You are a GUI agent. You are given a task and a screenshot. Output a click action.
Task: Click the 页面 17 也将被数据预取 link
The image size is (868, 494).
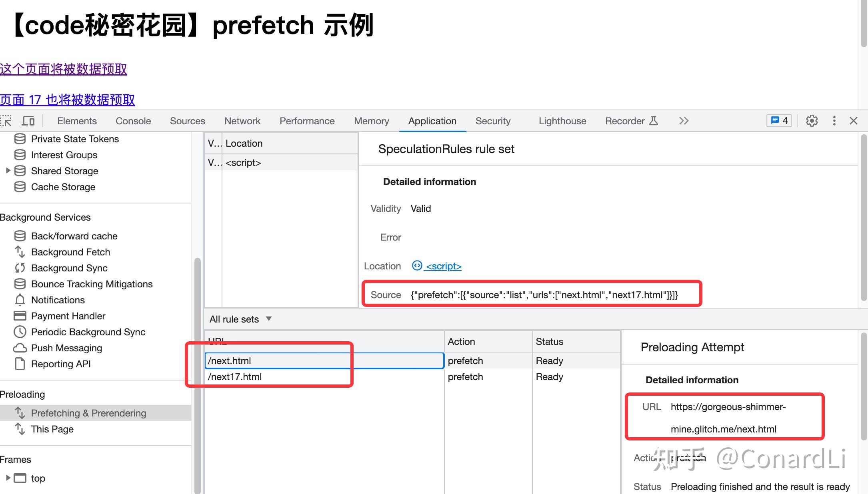point(67,100)
